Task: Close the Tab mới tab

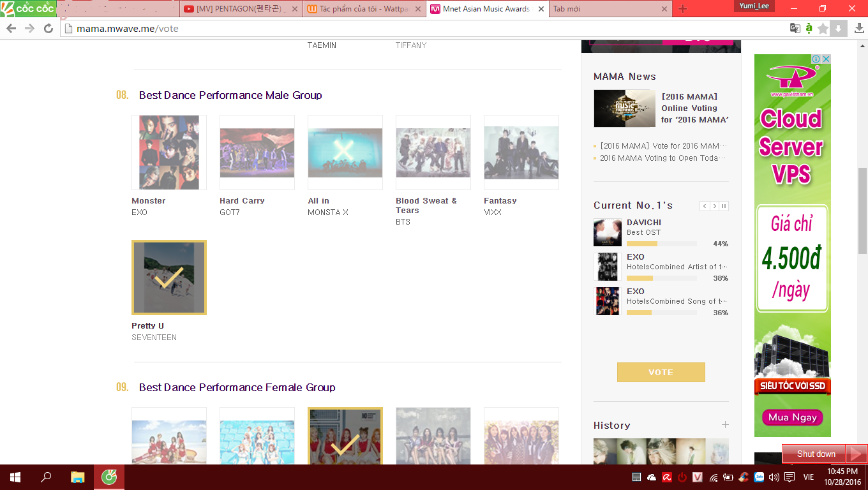Action: tap(664, 9)
